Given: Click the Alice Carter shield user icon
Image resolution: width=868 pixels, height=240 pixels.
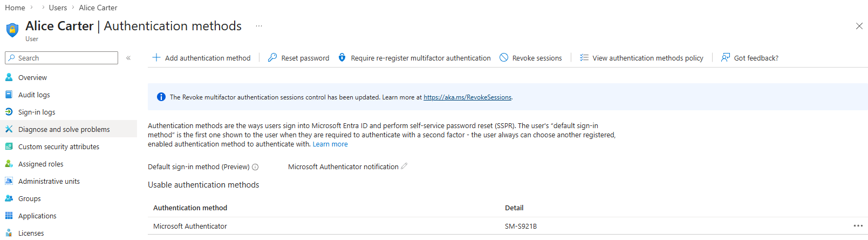Looking at the screenshot, I should click(12, 30).
